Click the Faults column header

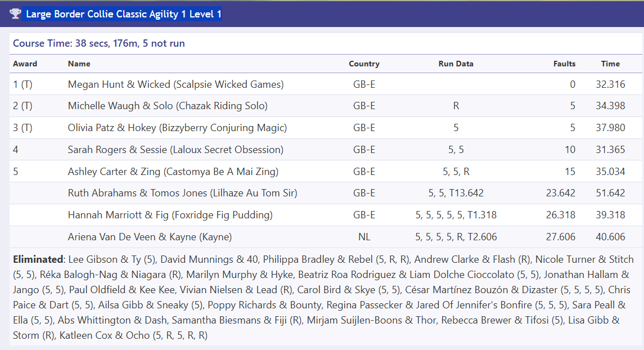click(564, 64)
